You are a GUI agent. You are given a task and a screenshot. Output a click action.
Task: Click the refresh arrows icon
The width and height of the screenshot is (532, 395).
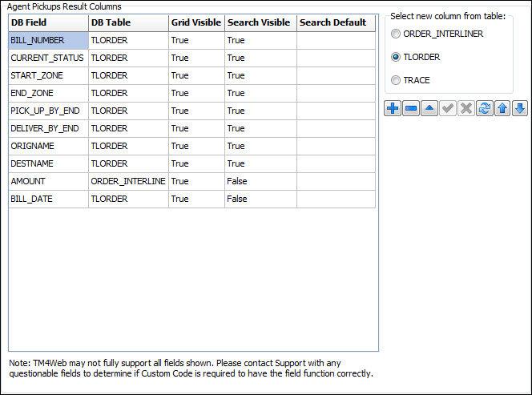(484, 109)
